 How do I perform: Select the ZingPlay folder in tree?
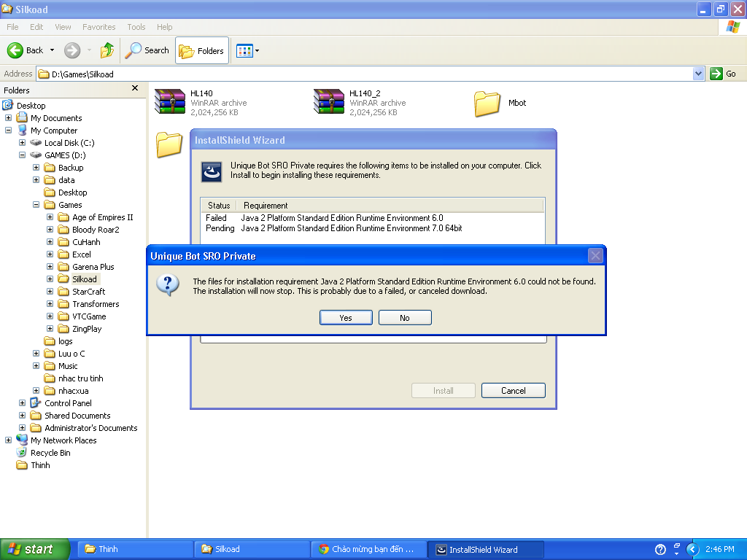pyautogui.click(x=87, y=329)
